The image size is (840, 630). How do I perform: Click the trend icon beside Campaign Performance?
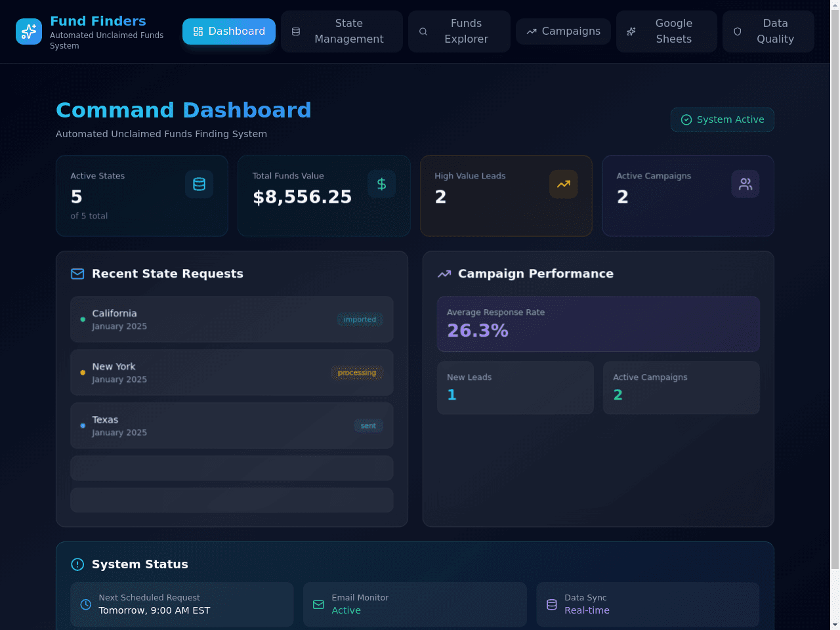pos(444,274)
